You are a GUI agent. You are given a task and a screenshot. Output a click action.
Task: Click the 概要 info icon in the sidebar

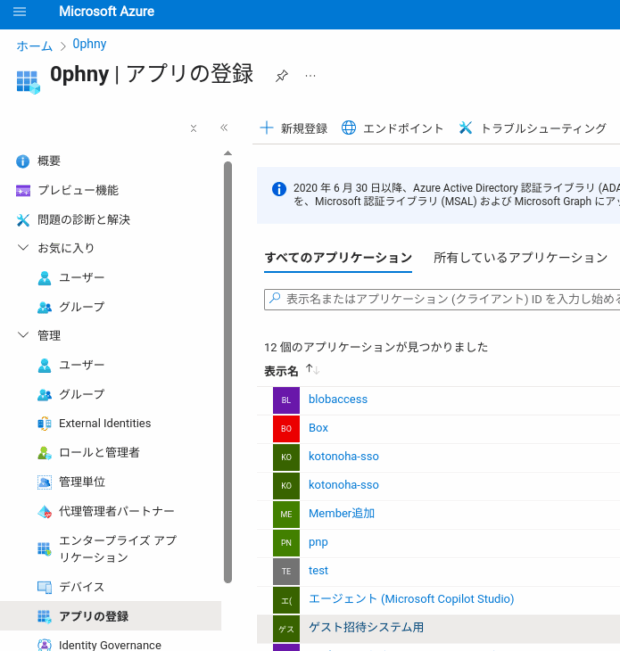23,161
